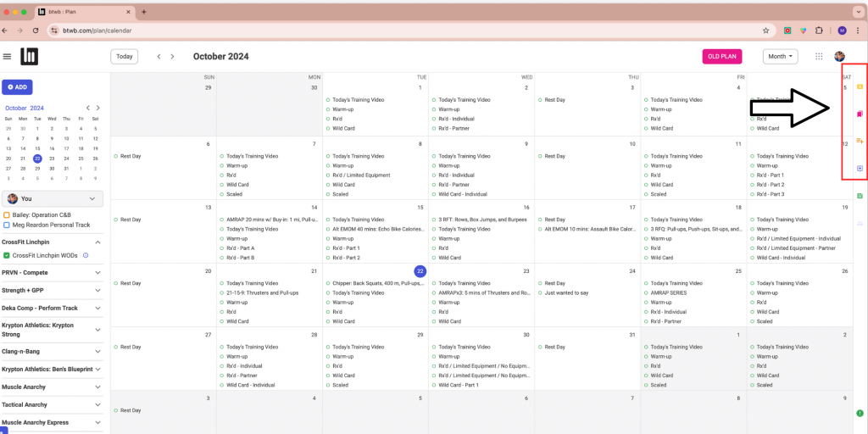Click the Today button
868x434 pixels.
(x=125, y=57)
